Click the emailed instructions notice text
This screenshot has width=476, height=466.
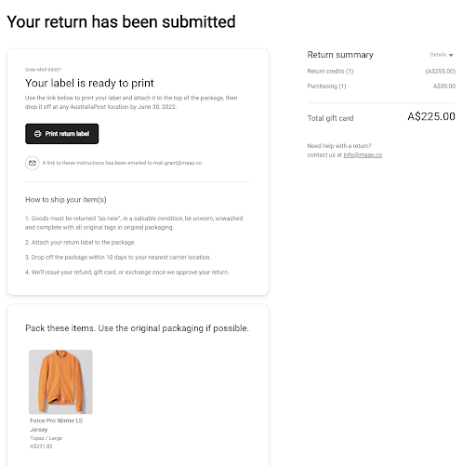pyautogui.click(x=123, y=163)
